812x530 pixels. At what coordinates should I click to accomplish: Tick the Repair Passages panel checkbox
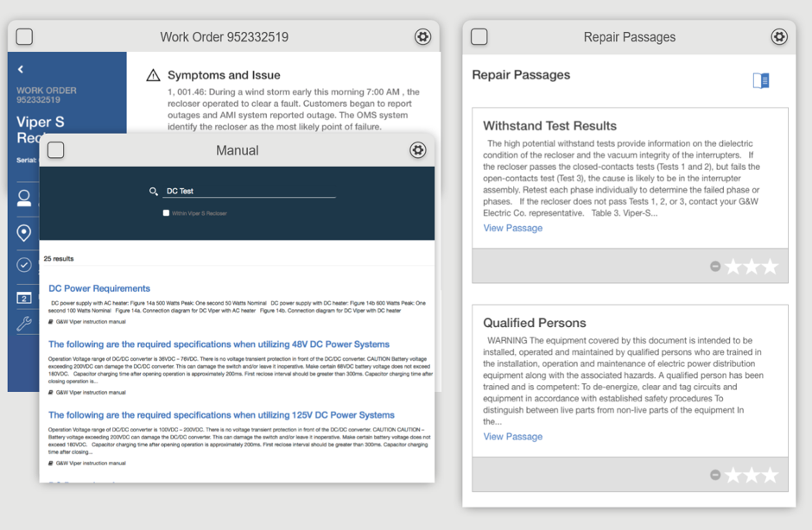tap(479, 37)
